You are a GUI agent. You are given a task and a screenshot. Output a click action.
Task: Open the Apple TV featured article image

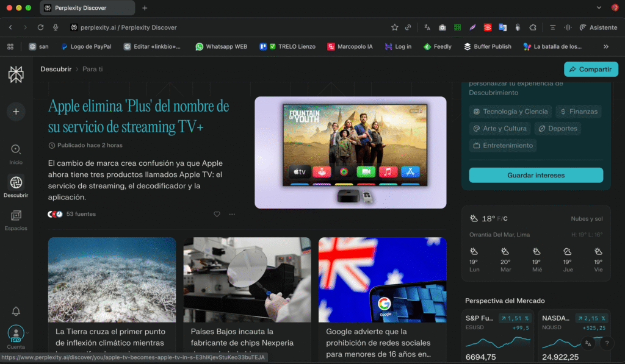pos(350,152)
